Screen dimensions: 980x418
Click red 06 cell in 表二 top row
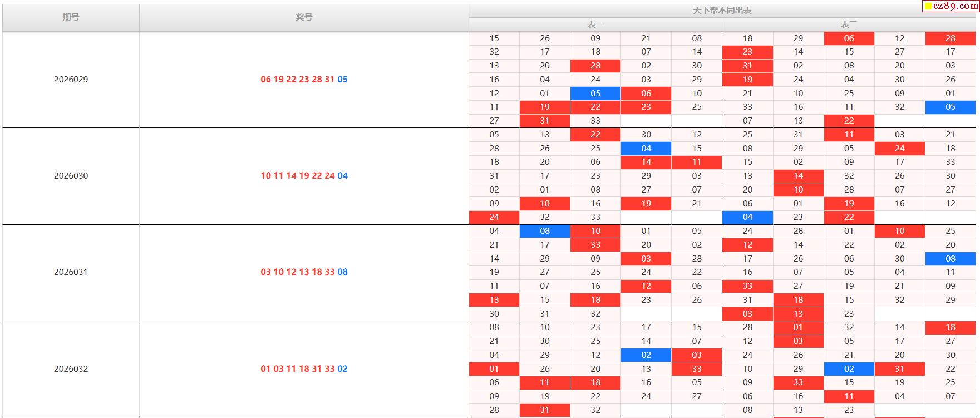pyautogui.click(x=849, y=38)
